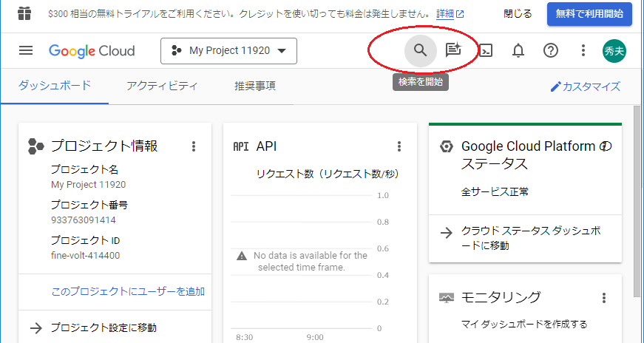The image size is (644, 343).
Task: Click the 無料で利用開始 button
Action: point(589,14)
